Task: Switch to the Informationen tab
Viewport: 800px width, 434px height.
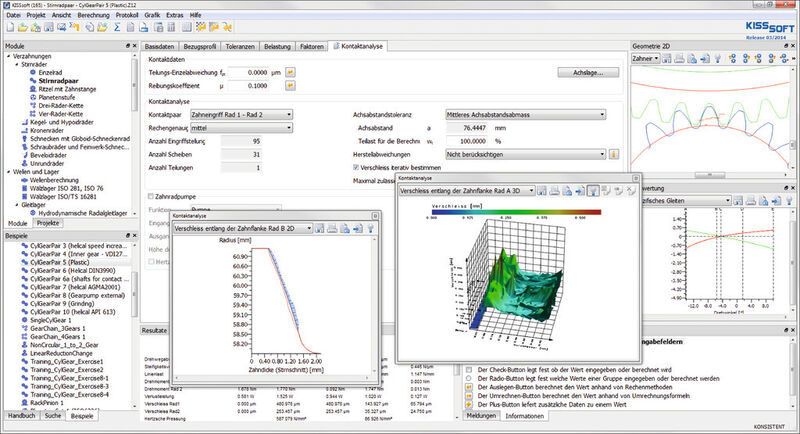Action: (526, 414)
